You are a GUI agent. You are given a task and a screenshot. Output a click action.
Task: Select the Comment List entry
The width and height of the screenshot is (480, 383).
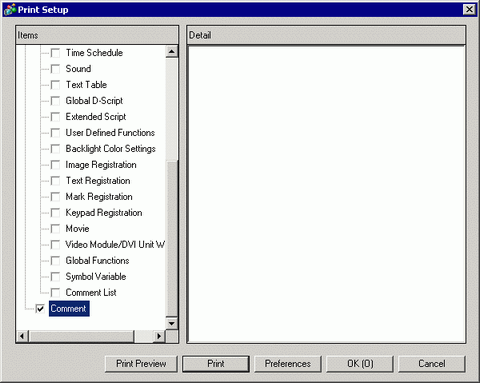[x=91, y=293]
